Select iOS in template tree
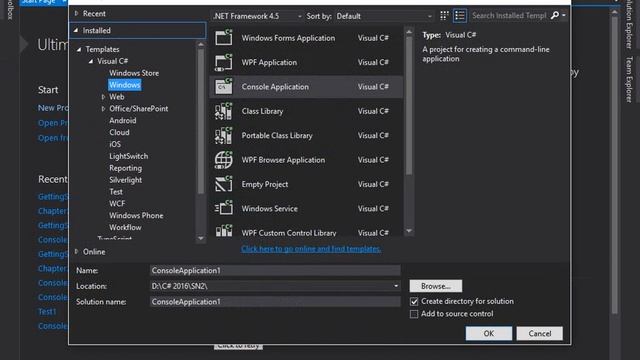 point(115,144)
